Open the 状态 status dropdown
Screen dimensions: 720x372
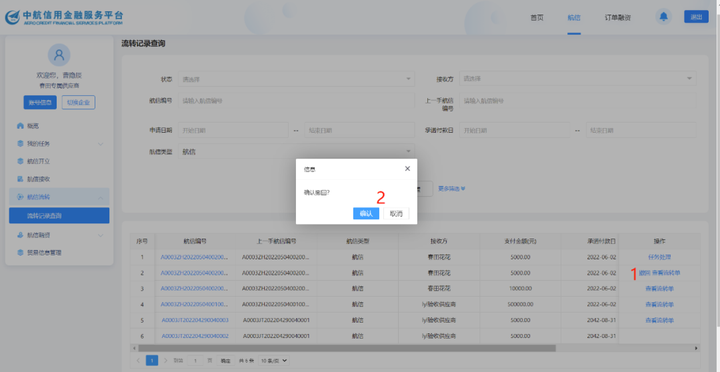[x=296, y=79]
